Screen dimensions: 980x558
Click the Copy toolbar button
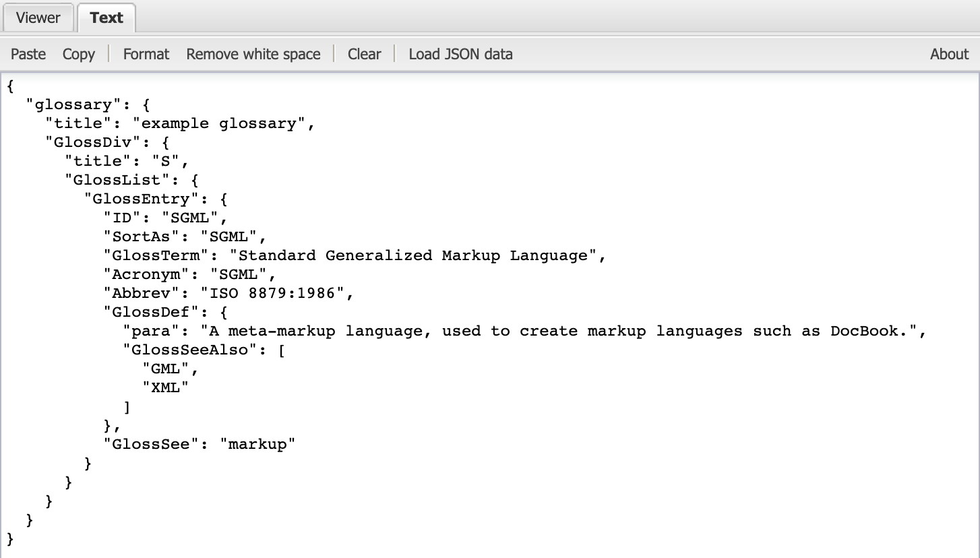tap(79, 55)
